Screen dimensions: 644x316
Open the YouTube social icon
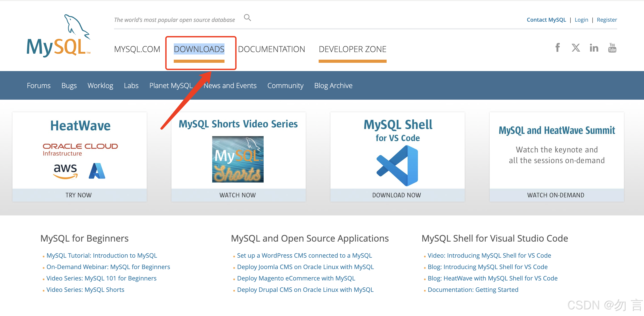[612, 47]
